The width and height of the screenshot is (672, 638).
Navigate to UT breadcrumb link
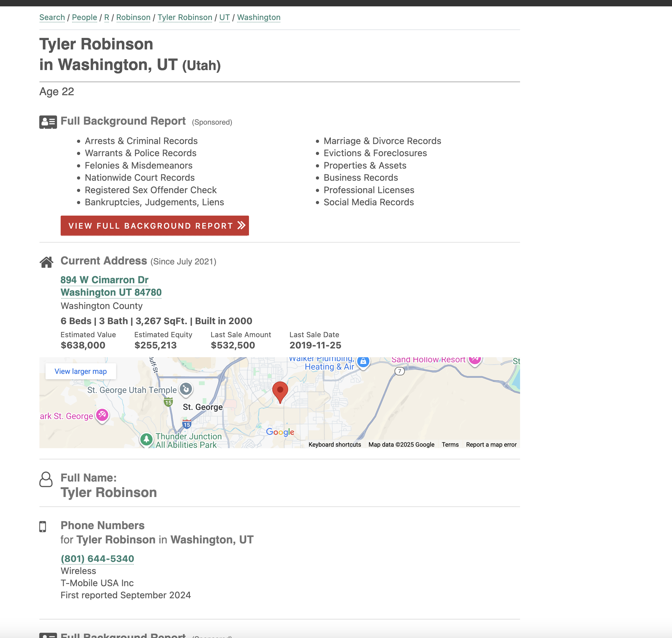(x=224, y=17)
